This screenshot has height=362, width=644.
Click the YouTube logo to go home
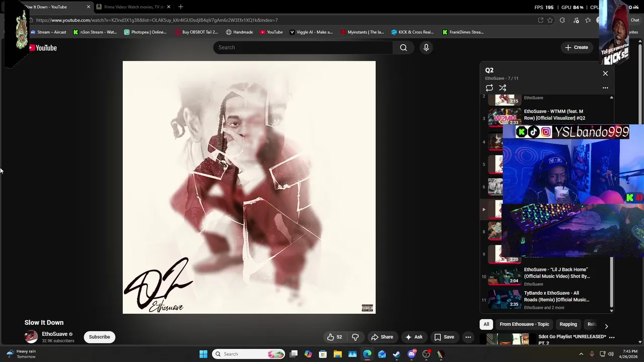coord(43,48)
